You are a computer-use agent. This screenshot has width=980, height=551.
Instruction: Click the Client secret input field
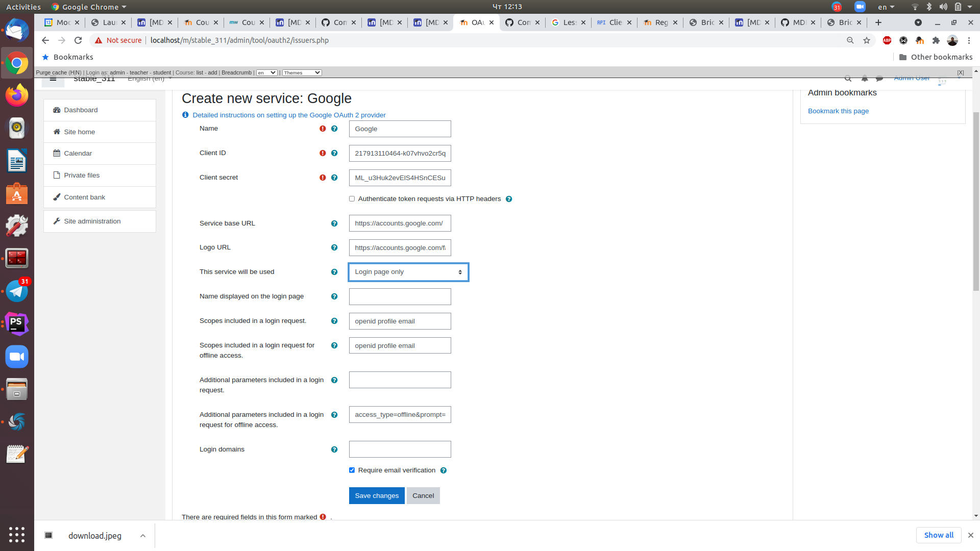(x=400, y=178)
